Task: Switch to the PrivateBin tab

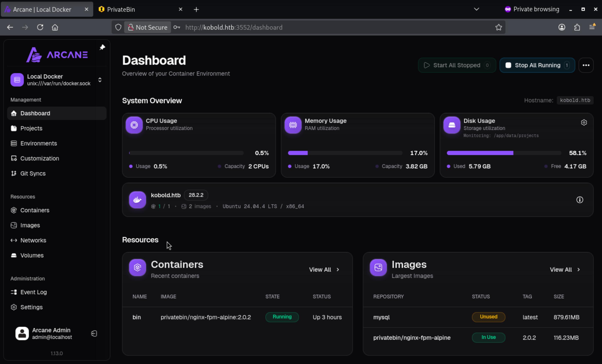Action: (121, 9)
